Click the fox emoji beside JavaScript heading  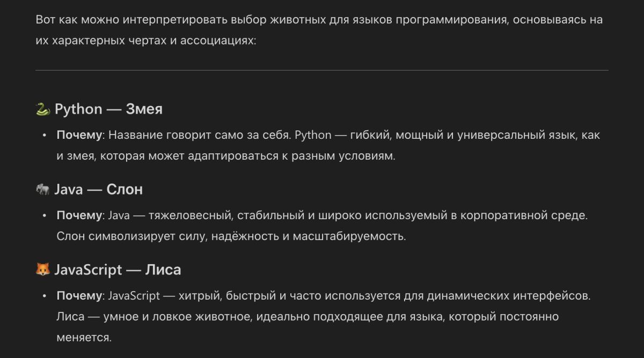42,270
